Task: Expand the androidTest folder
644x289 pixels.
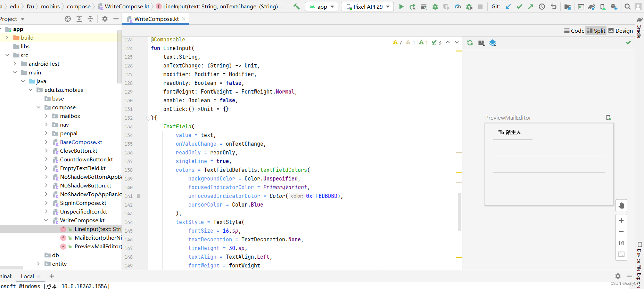Action: tap(15, 64)
